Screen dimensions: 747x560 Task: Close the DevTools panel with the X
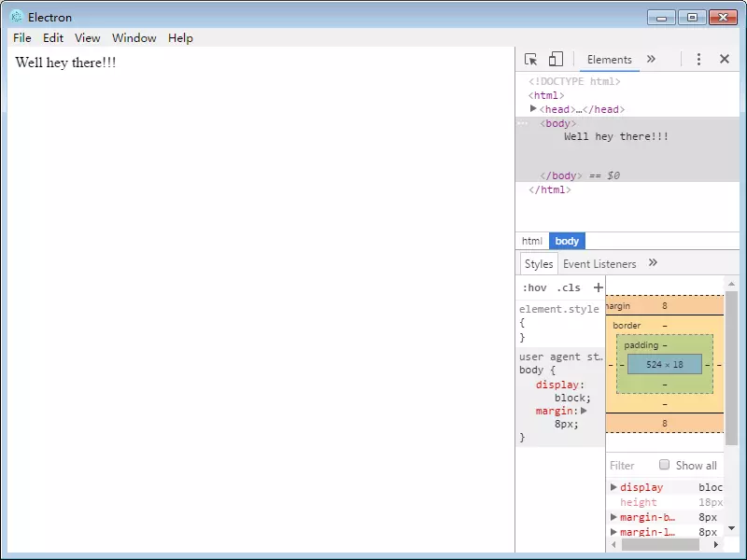coord(724,60)
